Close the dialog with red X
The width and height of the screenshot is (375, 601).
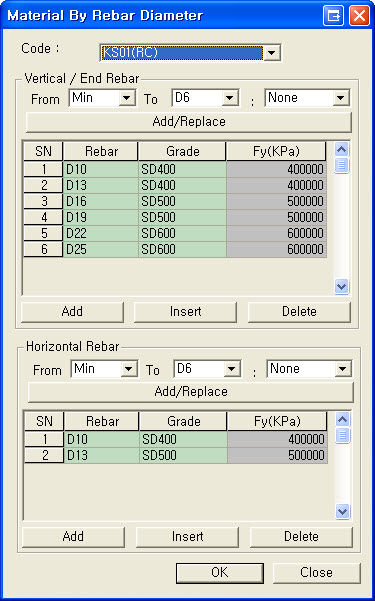[360, 16]
